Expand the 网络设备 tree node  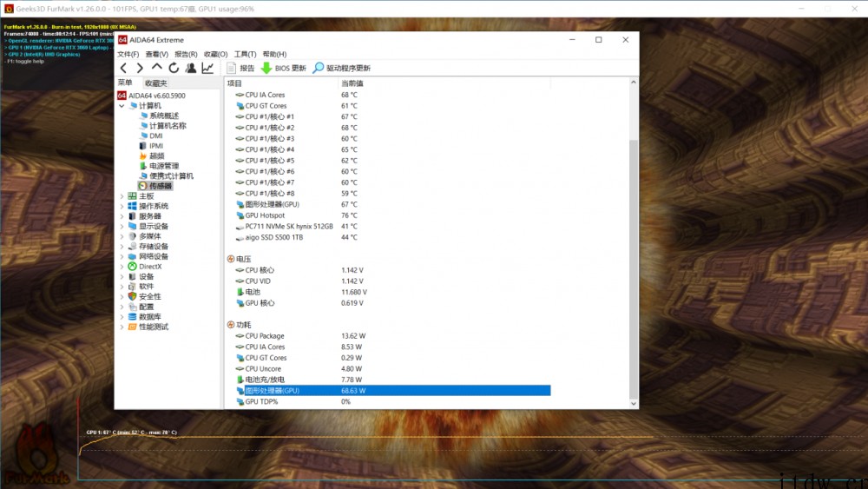pos(122,256)
